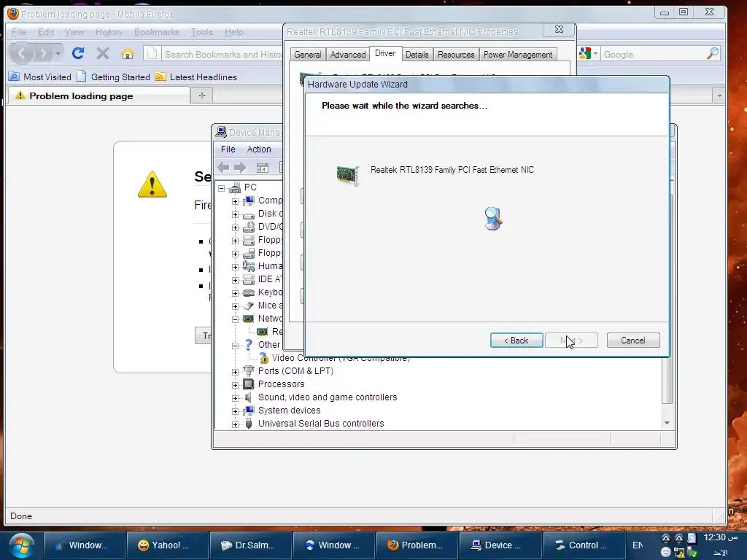Image resolution: width=747 pixels, height=560 pixels.
Task: Click the Firefox stop loading X icon
Action: (x=102, y=53)
